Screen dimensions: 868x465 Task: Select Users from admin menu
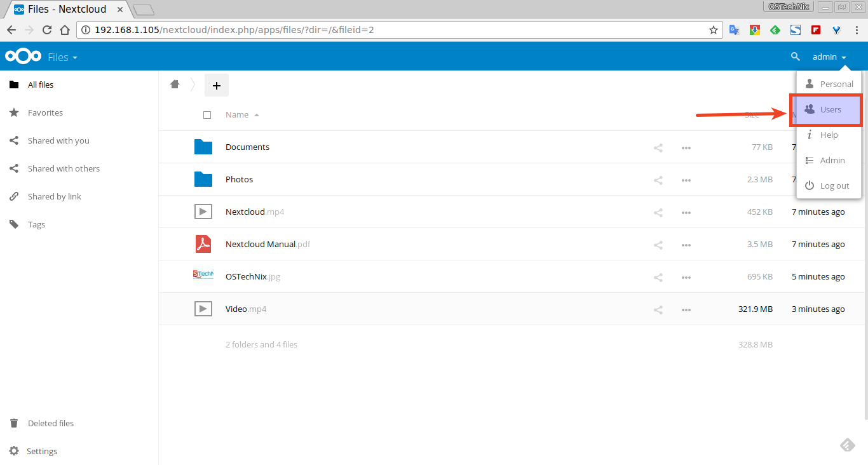tap(826, 110)
